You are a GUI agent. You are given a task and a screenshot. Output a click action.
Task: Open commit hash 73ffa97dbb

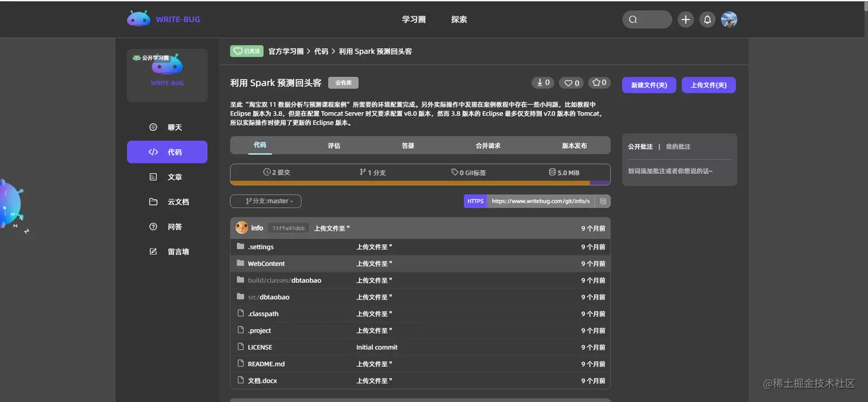pos(288,228)
